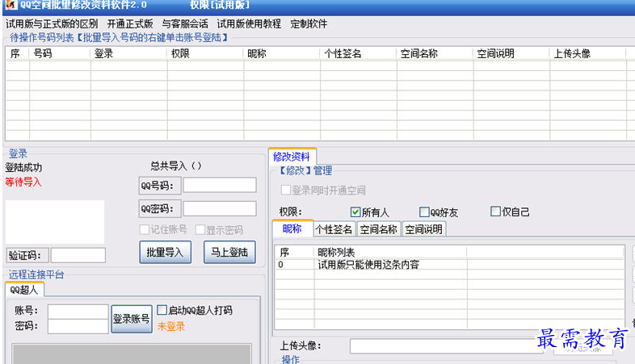635x364 pixels.
Task: Click the 个性签名 column header
Action: click(359, 53)
